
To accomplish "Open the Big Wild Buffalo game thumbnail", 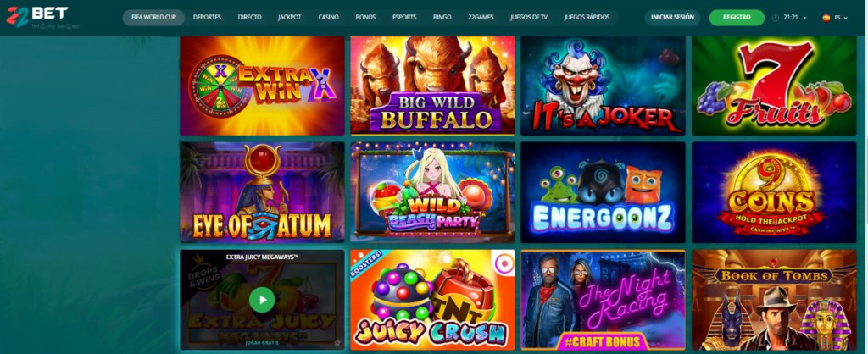I will click(x=432, y=86).
